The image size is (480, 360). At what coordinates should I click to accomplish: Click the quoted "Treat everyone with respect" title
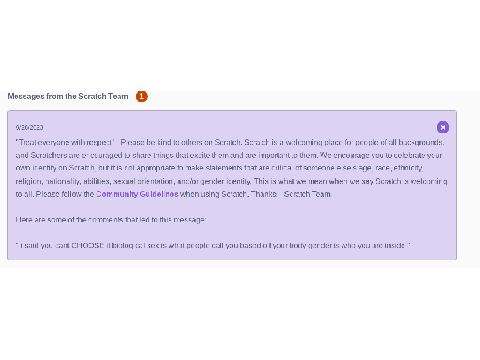(x=65, y=142)
